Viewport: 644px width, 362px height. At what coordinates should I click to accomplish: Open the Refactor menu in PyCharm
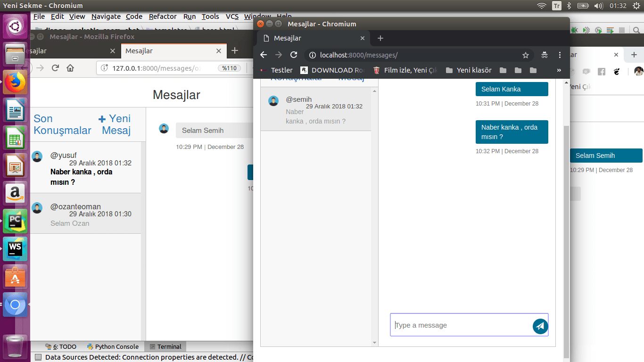(163, 16)
